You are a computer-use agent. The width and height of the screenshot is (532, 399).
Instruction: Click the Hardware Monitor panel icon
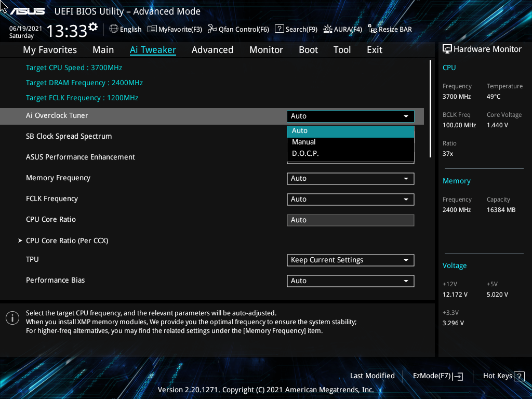(x=447, y=49)
